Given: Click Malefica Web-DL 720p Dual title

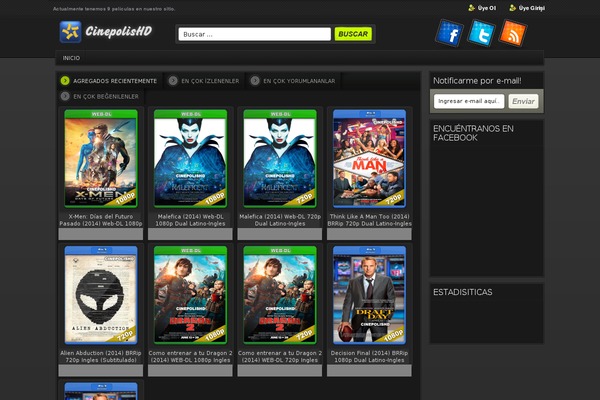Looking at the screenshot, I should pyautogui.click(x=280, y=220).
